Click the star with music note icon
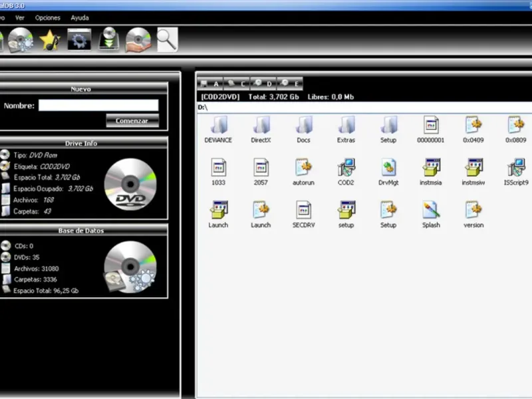Viewport: 532px width, 399px height. (x=50, y=41)
